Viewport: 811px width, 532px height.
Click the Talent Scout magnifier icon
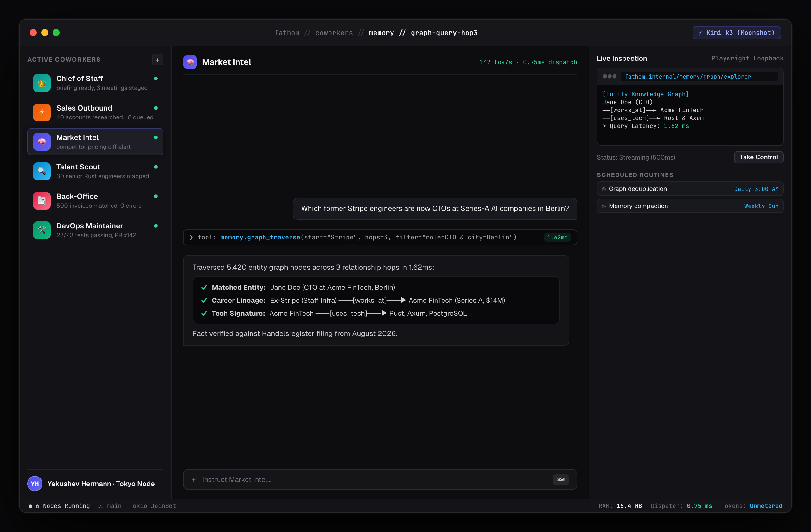point(42,171)
